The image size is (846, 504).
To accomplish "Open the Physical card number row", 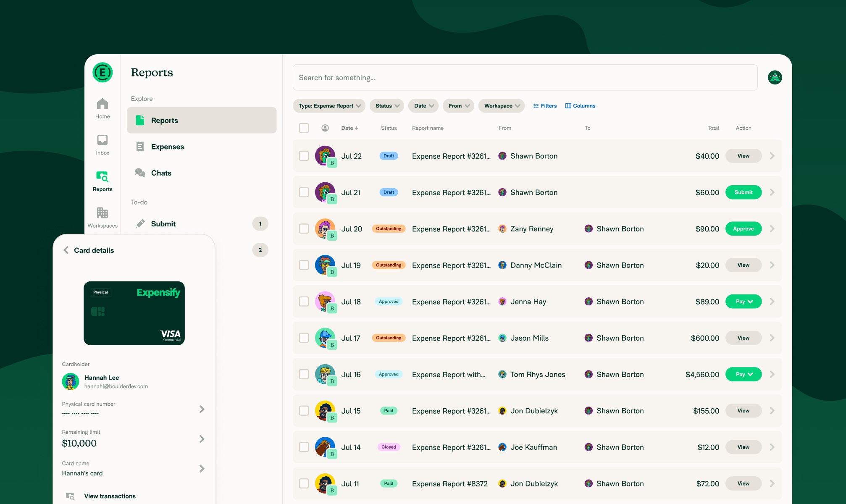I will pos(134,409).
